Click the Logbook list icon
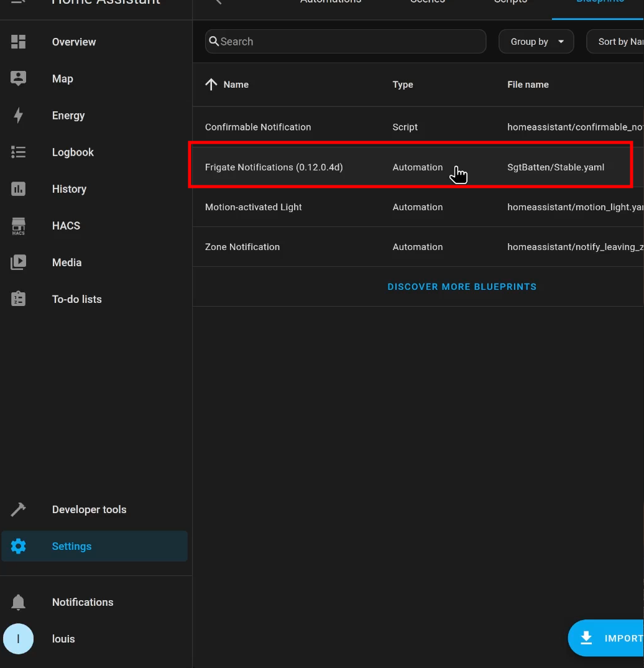The image size is (644, 668). pyautogui.click(x=18, y=152)
